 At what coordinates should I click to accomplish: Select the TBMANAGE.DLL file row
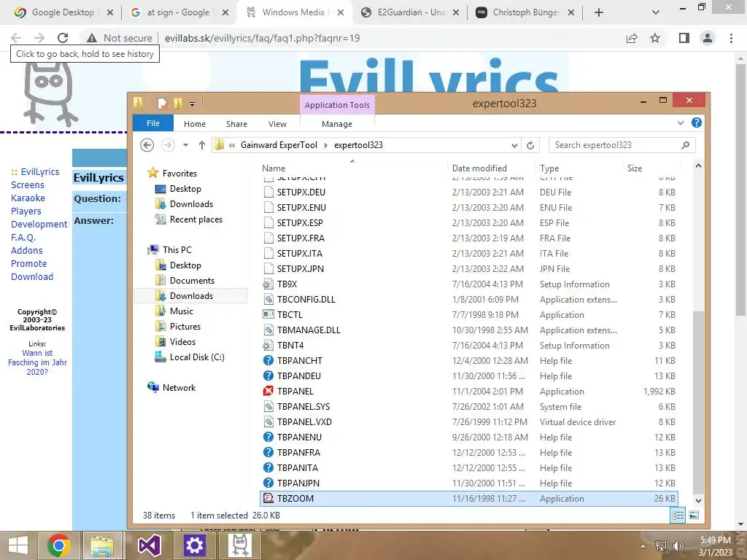[469, 330]
